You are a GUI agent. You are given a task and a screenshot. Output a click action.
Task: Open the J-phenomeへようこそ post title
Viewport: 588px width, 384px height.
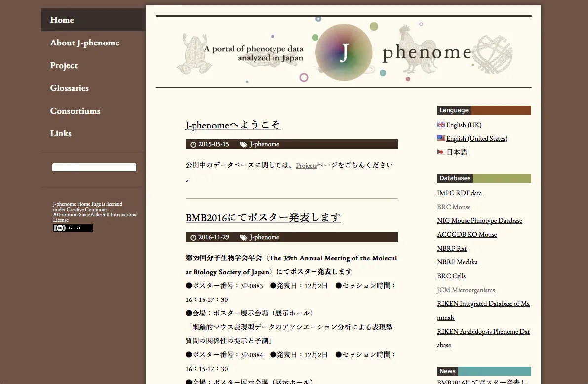coord(233,125)
